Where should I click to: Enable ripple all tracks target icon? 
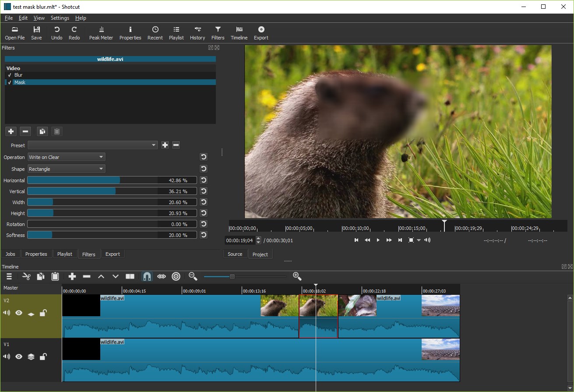176,276
